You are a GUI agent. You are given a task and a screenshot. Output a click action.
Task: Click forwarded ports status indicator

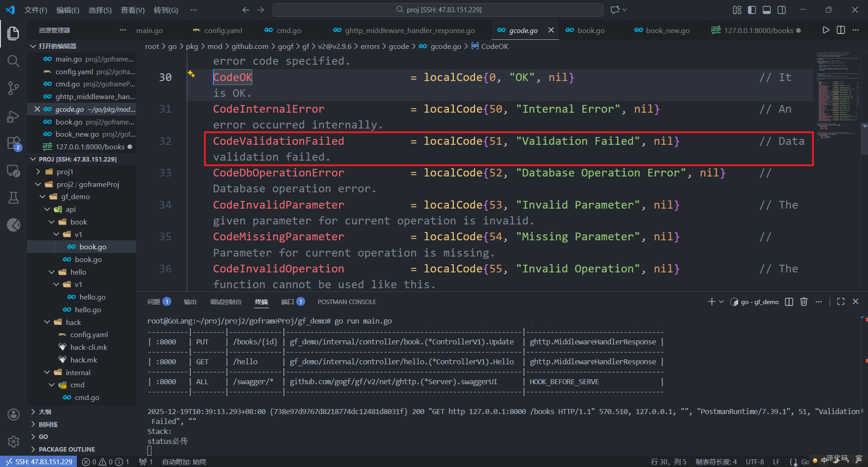point(146,462)
